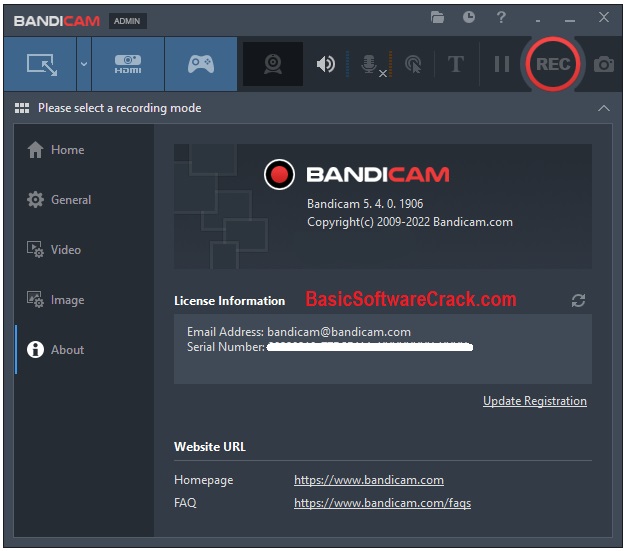The width and height of the screenshot is (626, 551).
Task: Click the Bandicam logo in the title bar
Action: 57,21
